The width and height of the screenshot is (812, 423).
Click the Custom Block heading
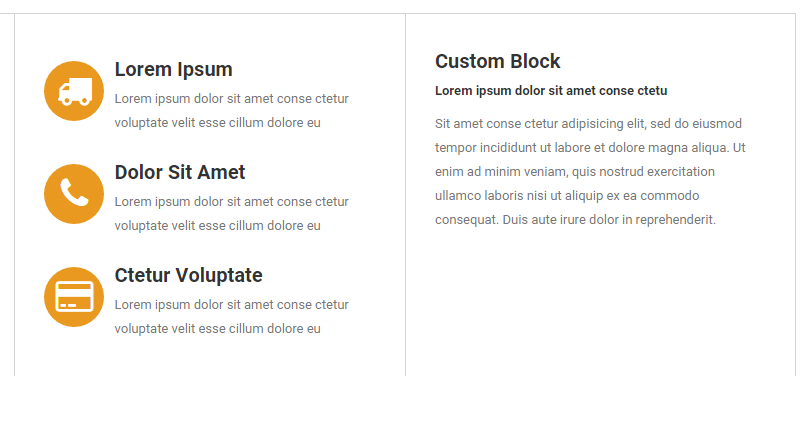[x=498, y=61]
